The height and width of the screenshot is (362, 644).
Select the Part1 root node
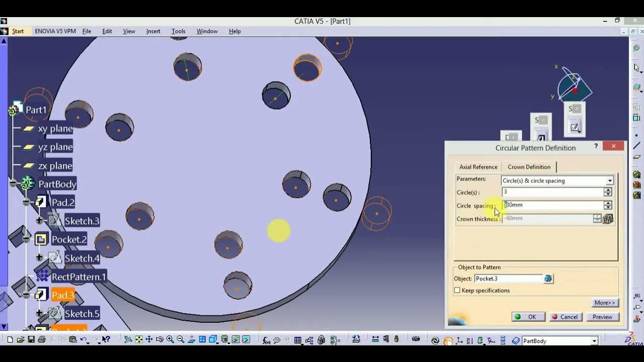[x=36, y=110]
